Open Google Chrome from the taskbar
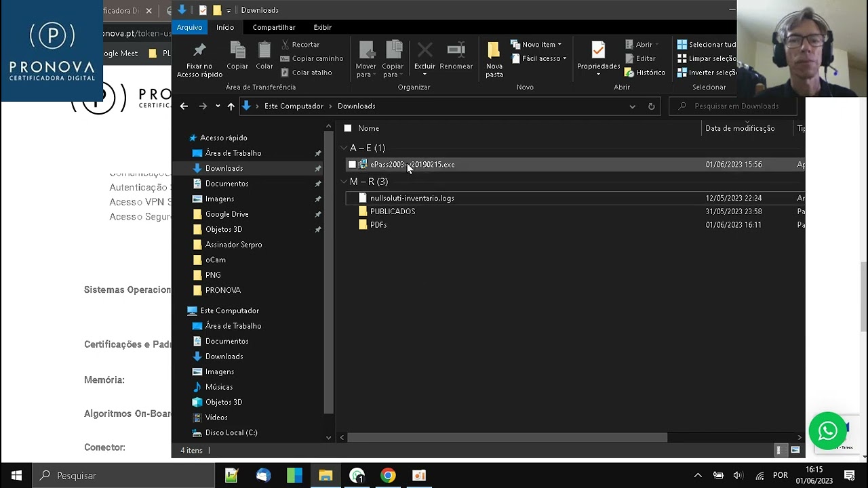This screenshot has height=488, width=868. coord(388,476)
